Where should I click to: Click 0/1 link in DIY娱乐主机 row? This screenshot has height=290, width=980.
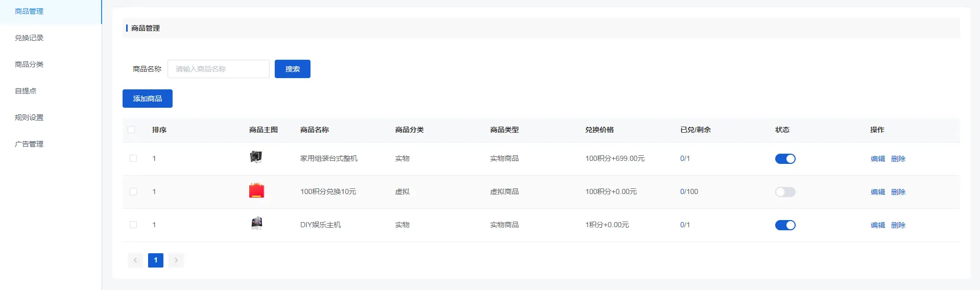click(x=685, y=225)
